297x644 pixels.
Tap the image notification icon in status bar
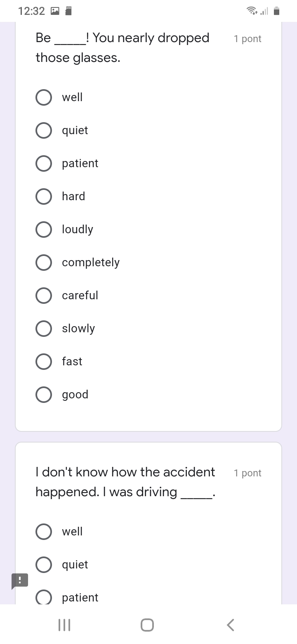point(55,11)
